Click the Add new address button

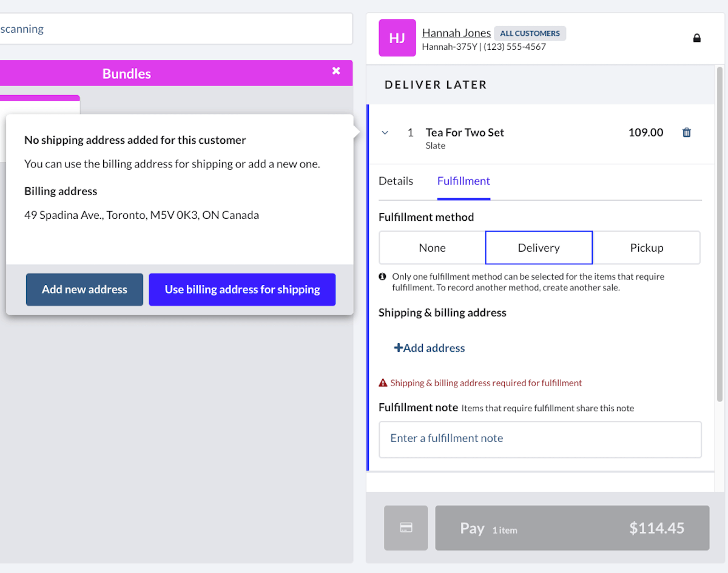84,289
